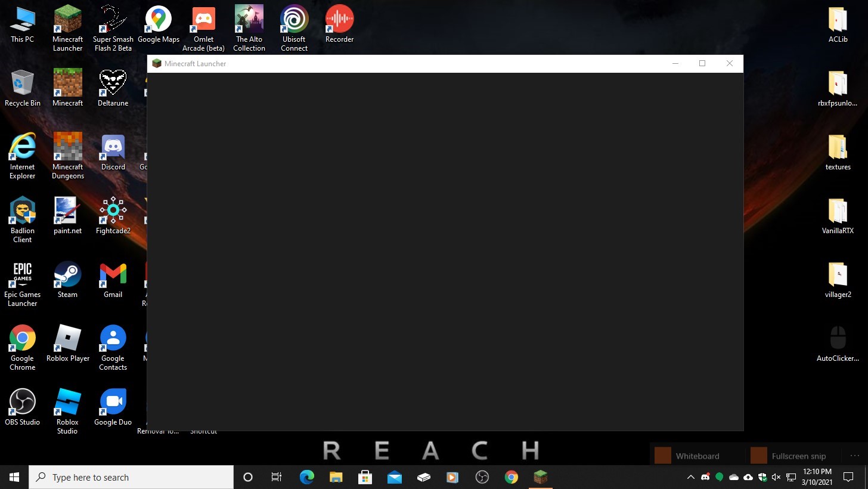Select the rbxfpsunlo... folder on the desktop
This screenshot has width=868, height=489.
pyautogui.click(x=838, y=88)
